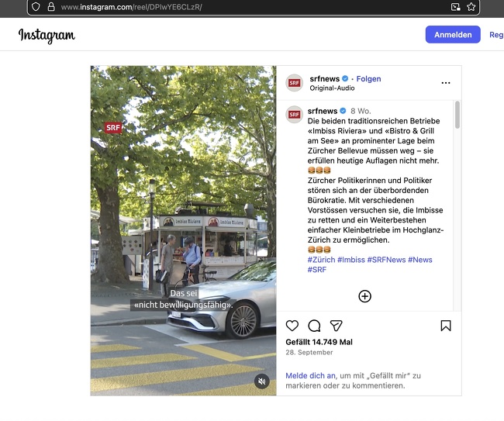Load more comments with plus circle
Viewport: 504px width, 421px height.
click(x=364, y=296)
